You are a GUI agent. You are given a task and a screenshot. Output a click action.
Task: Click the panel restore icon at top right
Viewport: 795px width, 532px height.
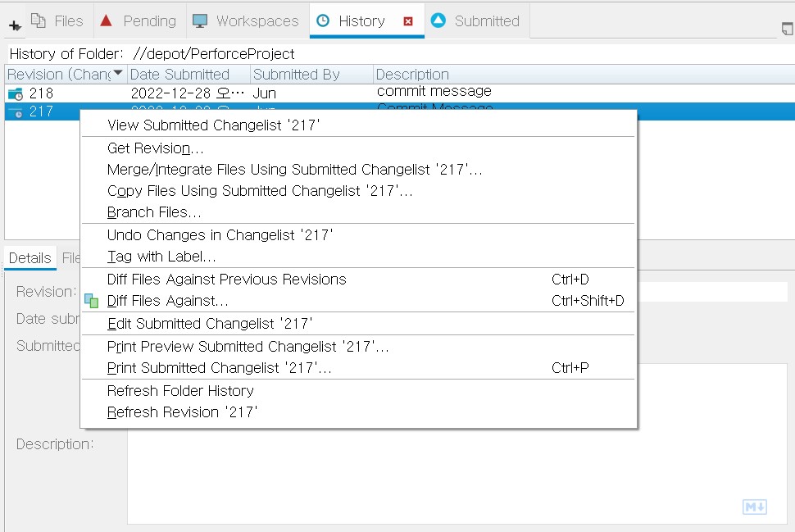[x=787, y=27]
